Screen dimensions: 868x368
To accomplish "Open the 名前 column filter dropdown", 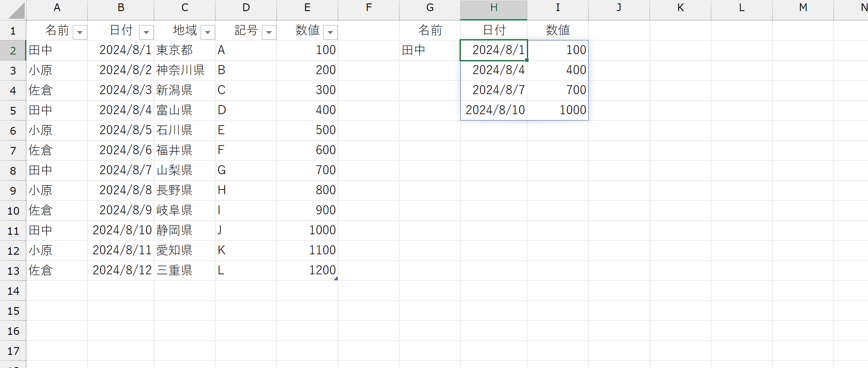I will click(x=80, y=32).
